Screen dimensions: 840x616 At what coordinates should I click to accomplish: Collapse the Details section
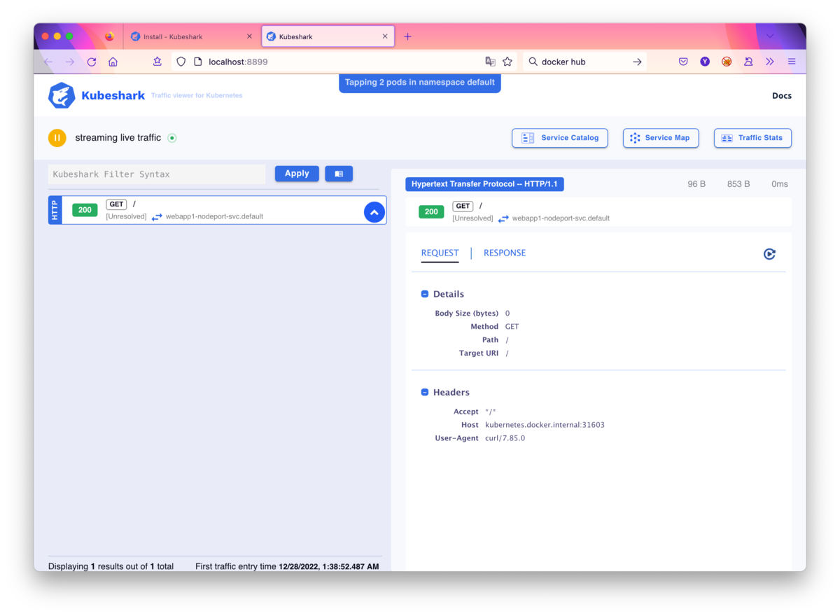pyautogui.click(x=425, y=294)
